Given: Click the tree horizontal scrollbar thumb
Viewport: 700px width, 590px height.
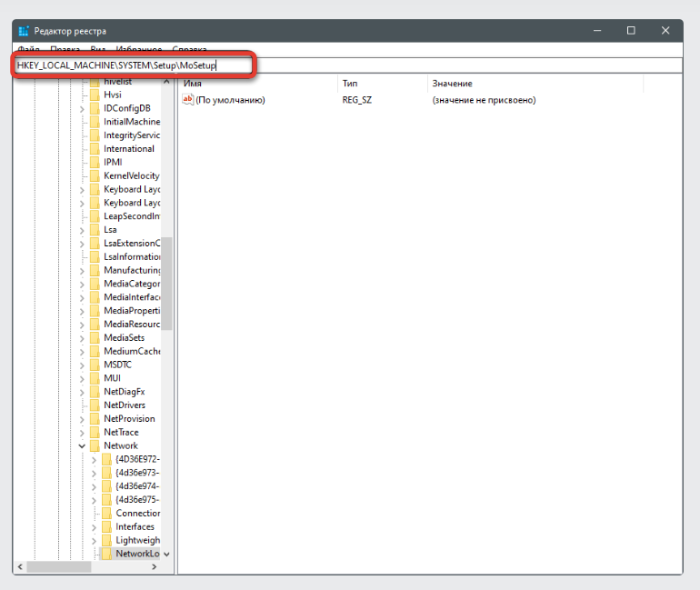Looking at the screenshot, I should point(59,566).
